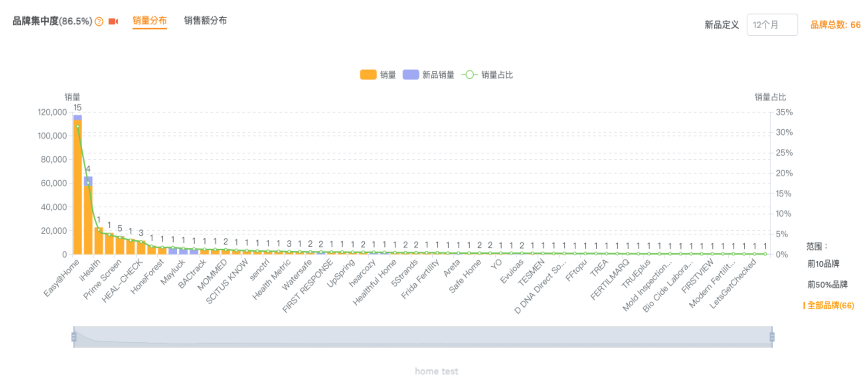
Task: Click the purple 新品销量 legend swatch
Action: click(410, 75)
